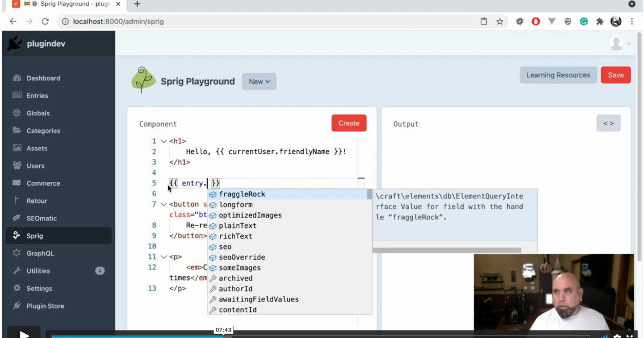Click the Globals globe icon

[17, 113]
